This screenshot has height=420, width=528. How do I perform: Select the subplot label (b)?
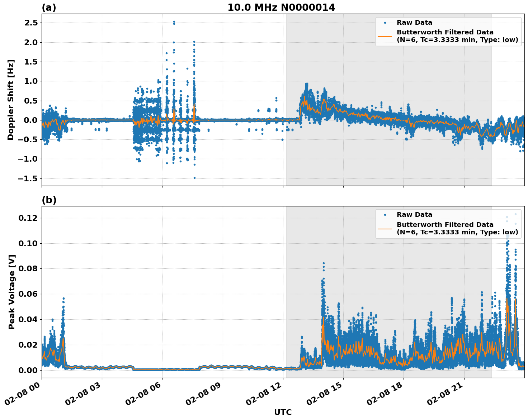pos(49,199)
